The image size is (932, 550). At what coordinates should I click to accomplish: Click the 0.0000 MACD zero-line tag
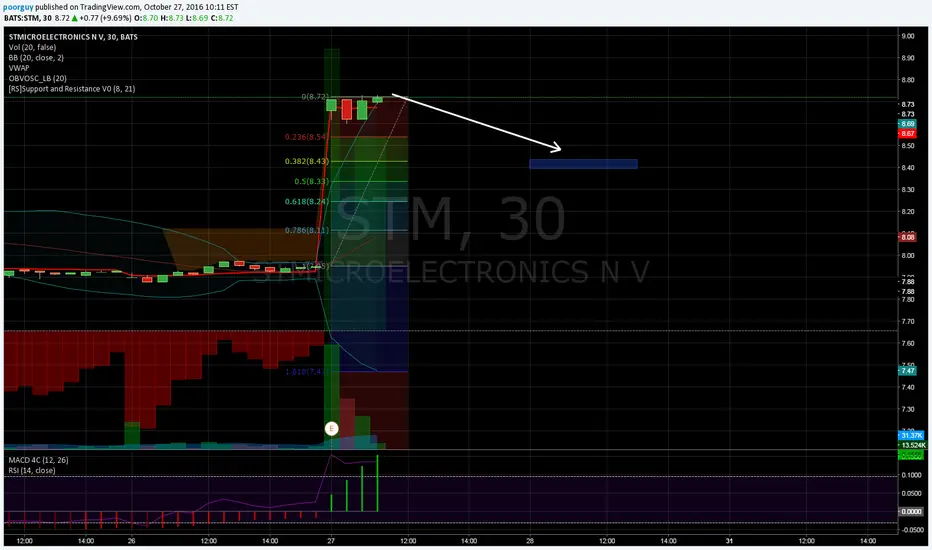tap(911, 511)
